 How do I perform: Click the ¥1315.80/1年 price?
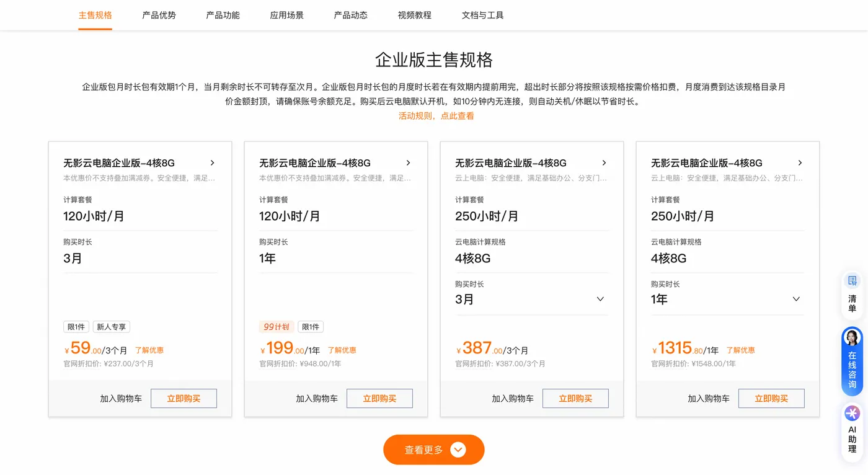click(685, 348)
